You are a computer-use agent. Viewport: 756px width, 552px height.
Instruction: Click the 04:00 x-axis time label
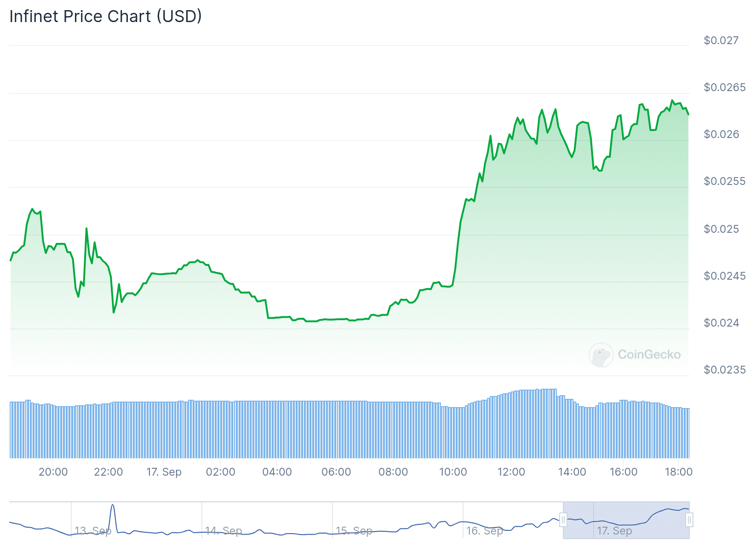click(277, 472)
